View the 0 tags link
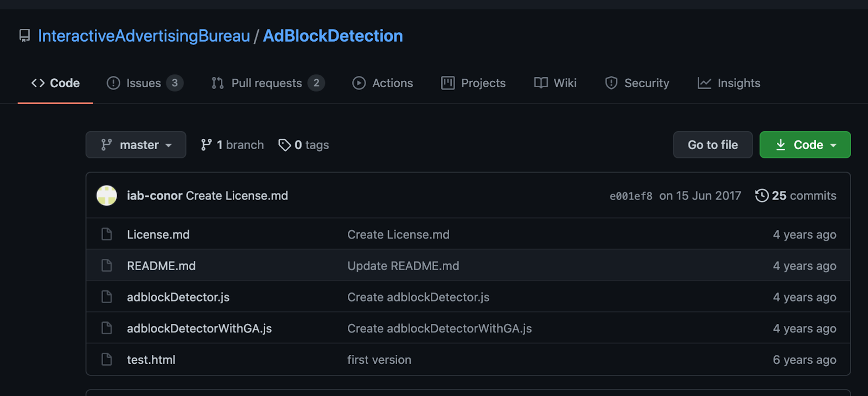 (304, 145)
